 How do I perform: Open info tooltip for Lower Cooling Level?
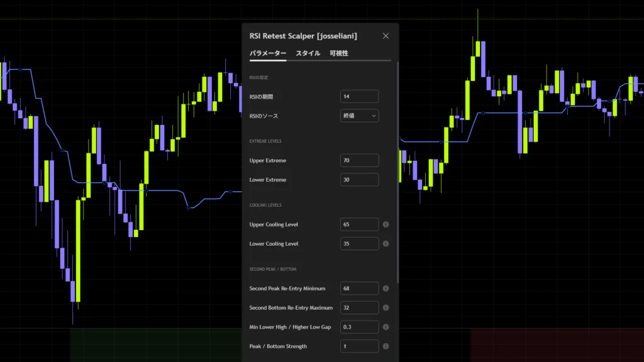pos(386,244)
